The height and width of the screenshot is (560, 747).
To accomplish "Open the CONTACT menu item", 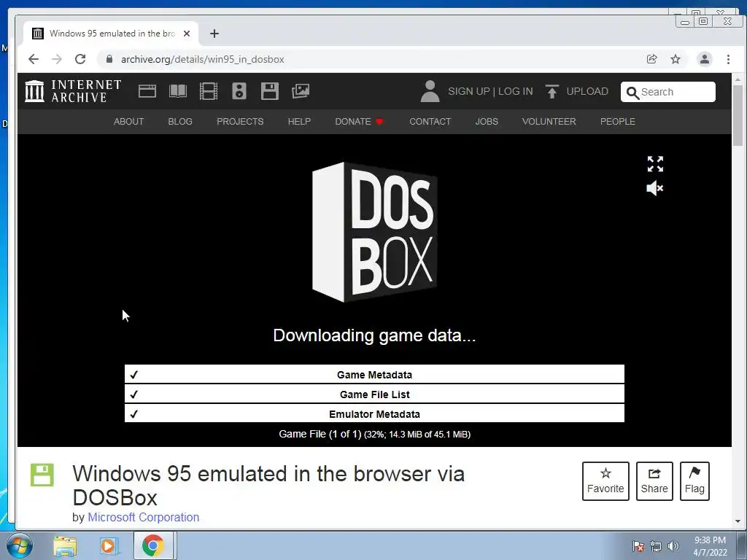I will [430, 122].
